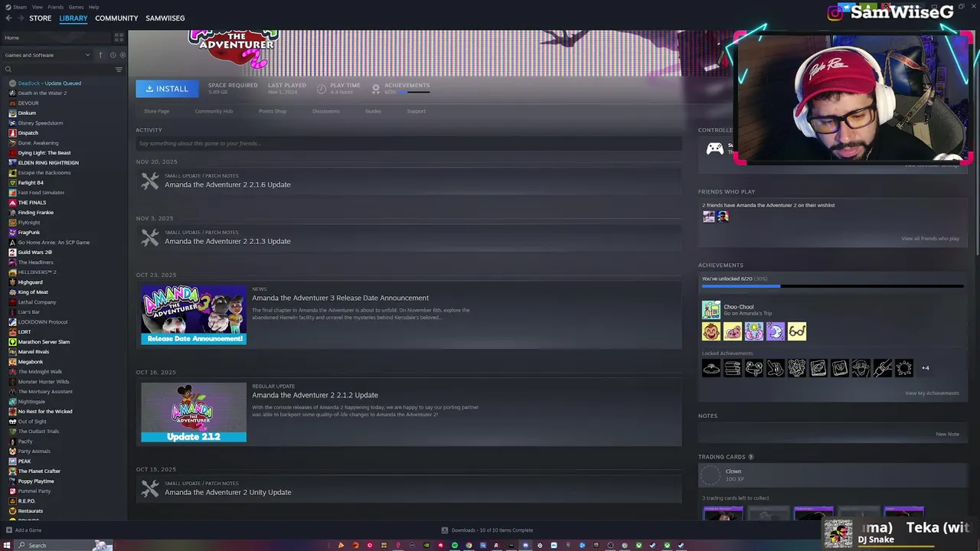Click the Trading Cards help question mark
The image size is (980, 551).
point(750,457)
